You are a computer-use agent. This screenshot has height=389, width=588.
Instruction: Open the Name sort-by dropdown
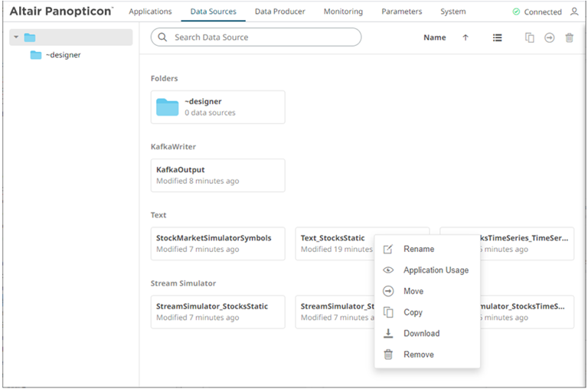[x=434, y=38]
